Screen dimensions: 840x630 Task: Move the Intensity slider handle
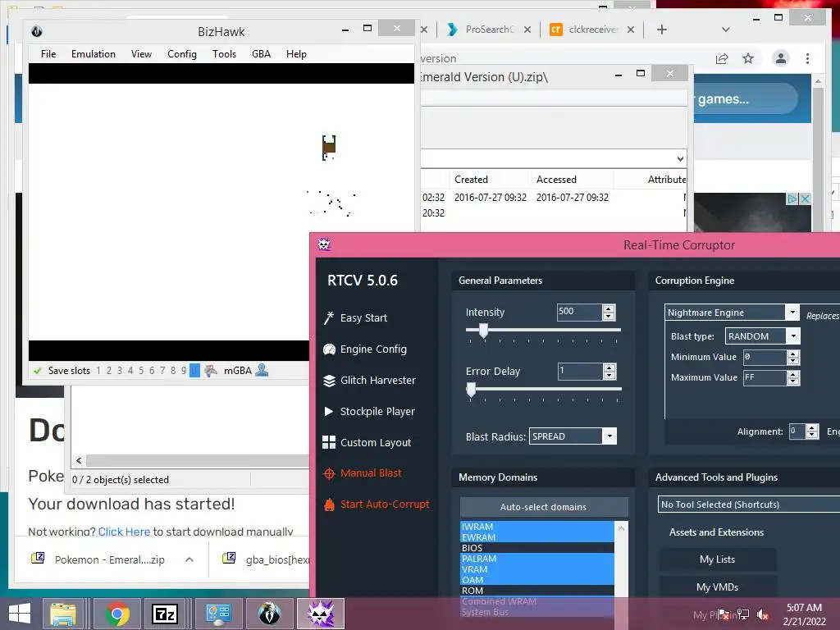pos(484,331)
